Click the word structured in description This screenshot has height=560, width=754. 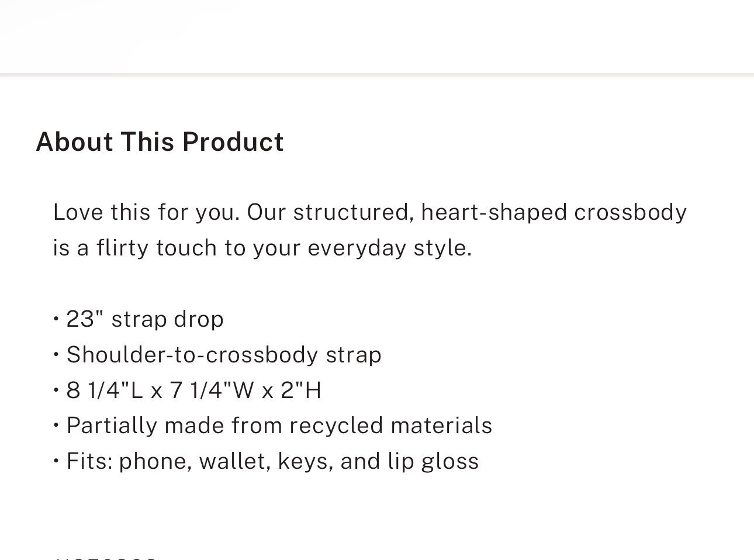[x=354, y=212]
